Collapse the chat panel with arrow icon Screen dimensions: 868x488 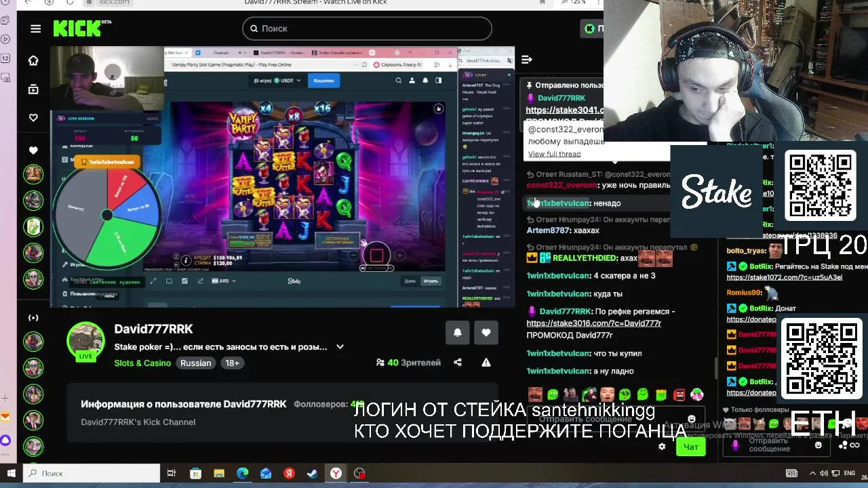pyautogui.click(x=527, y=60)
